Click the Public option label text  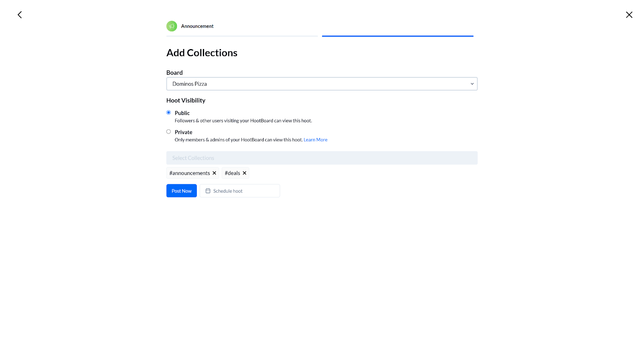tap(182, 113)
